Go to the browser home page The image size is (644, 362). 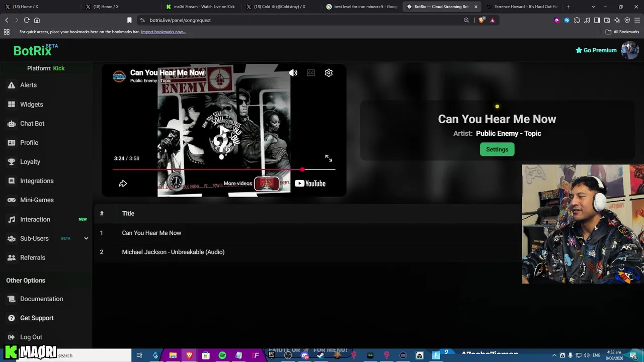click(37, 20)
